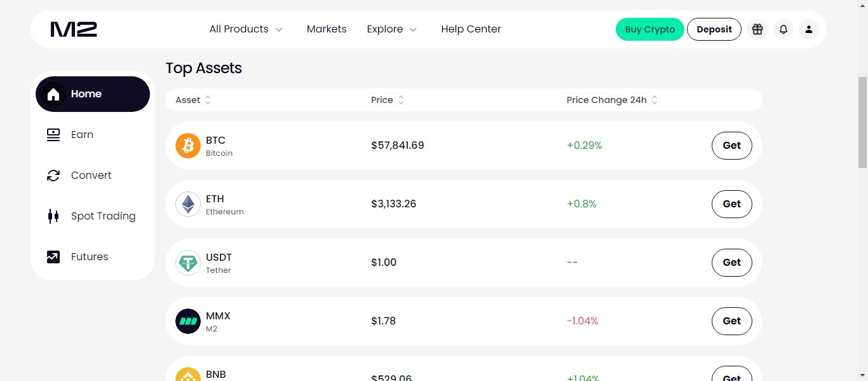The width and height of the screenshot is (868, 381).
Task: Select the Tether coin icon
Action: click(x=188, y=263)
